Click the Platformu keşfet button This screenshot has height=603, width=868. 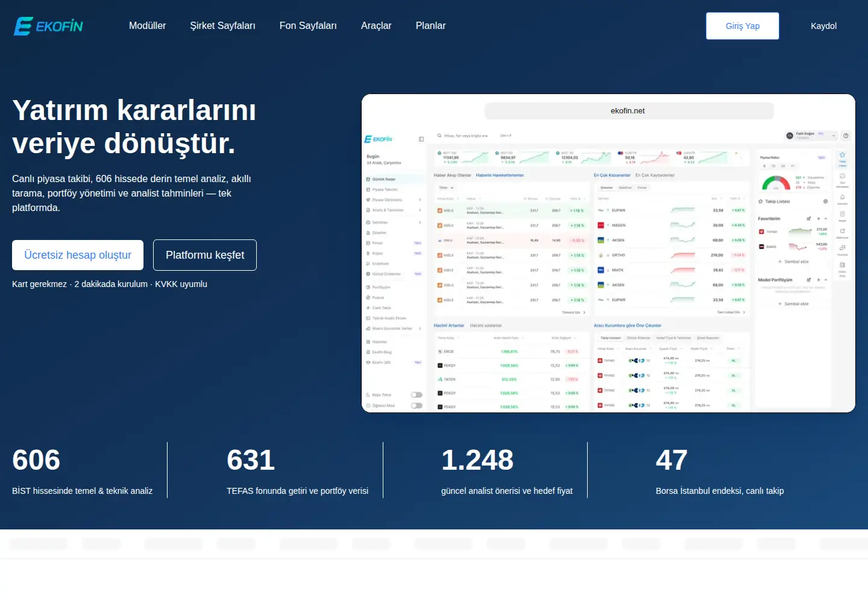point(205,255)
